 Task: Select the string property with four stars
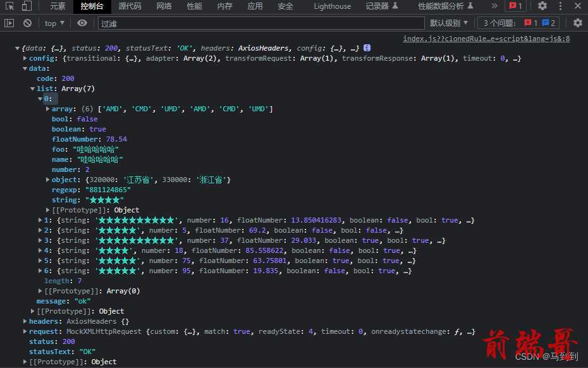(88, 200)
